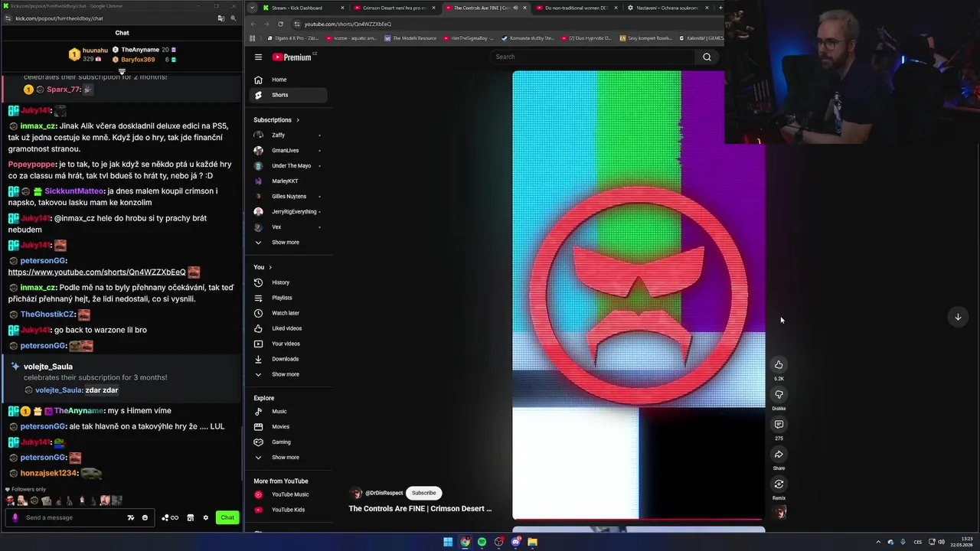Collapse the pinned leaderboard in chat
980x551 pixels.
tap(122, 72)
